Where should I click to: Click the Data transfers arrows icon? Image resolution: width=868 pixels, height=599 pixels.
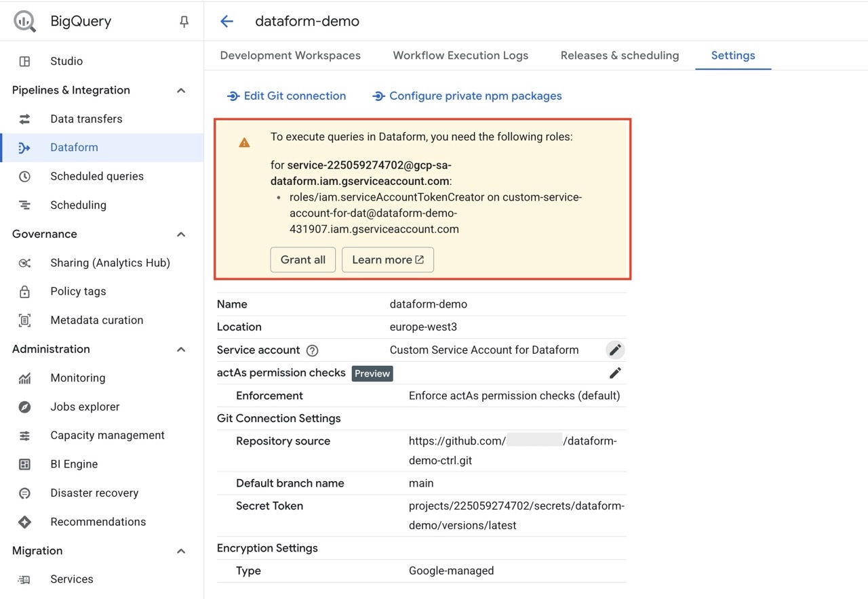25,119
